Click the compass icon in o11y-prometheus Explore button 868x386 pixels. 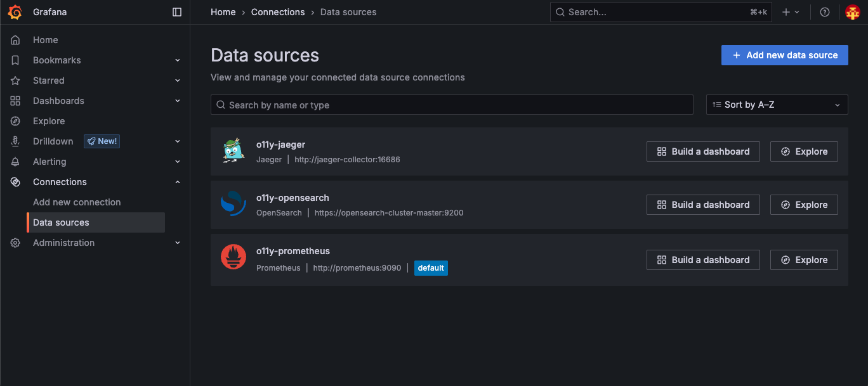tap(786, 260)
